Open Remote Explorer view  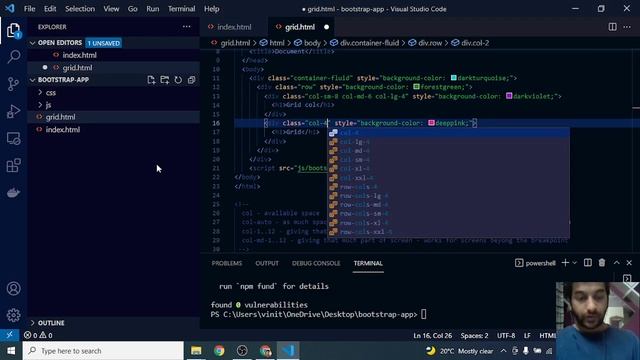coord(13,138)
